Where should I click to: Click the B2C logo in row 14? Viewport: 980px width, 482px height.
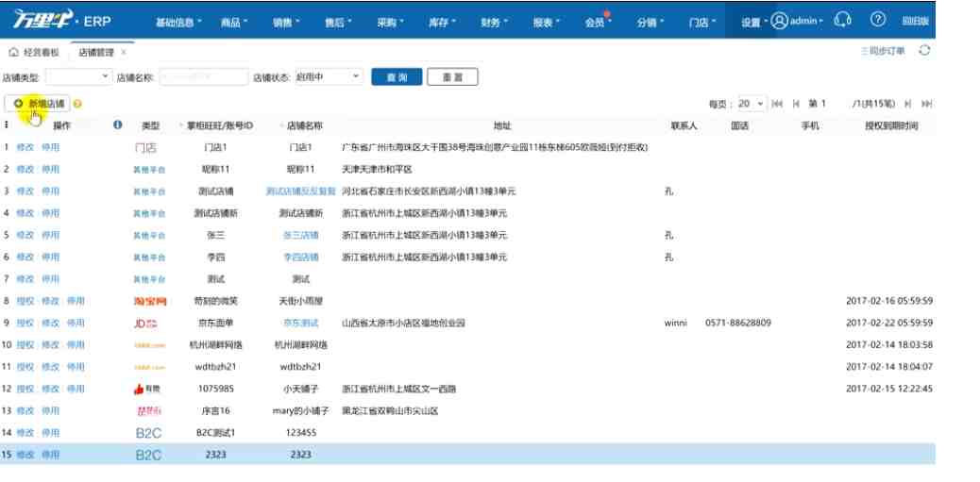pos(148,433)
